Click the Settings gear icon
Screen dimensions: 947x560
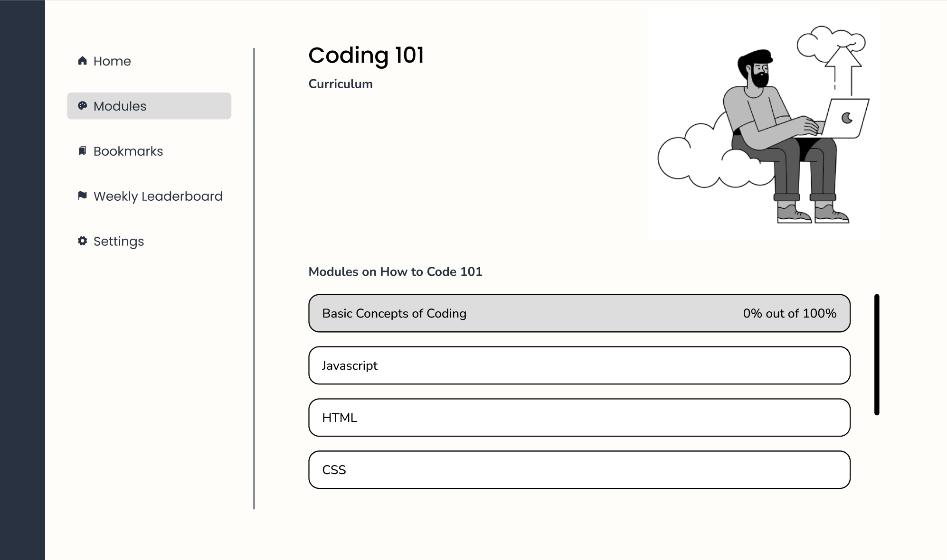(83, 241)
